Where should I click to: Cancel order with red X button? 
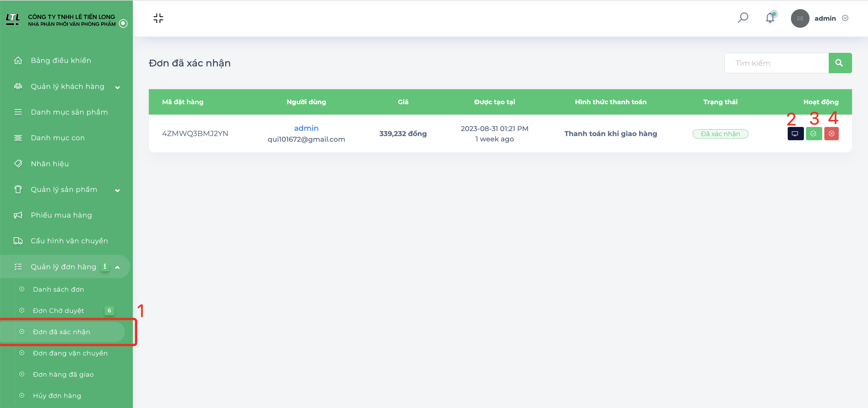tap(831, 134)
